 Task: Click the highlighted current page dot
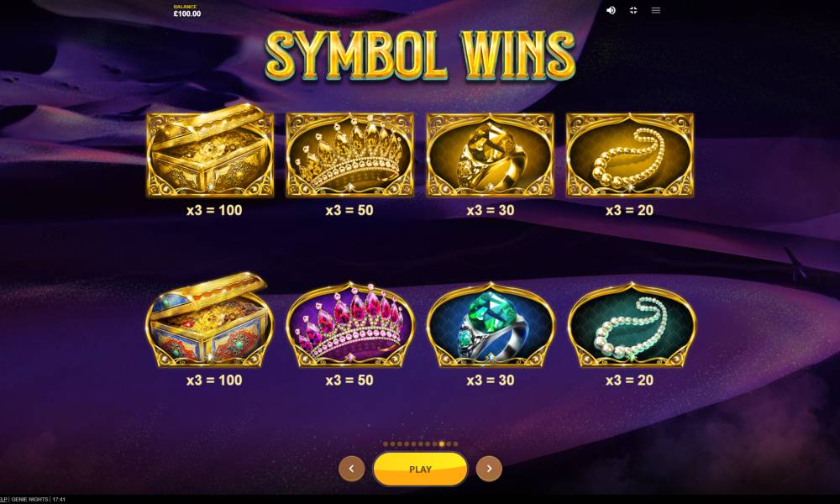pos(442,444)
